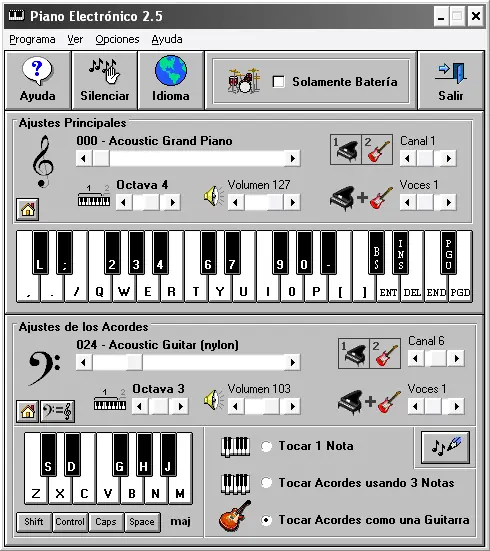490x551 pixels.
Task: Click Acoustic Grand Piano instrument scrollbar thumb
Action: point(101,158)
